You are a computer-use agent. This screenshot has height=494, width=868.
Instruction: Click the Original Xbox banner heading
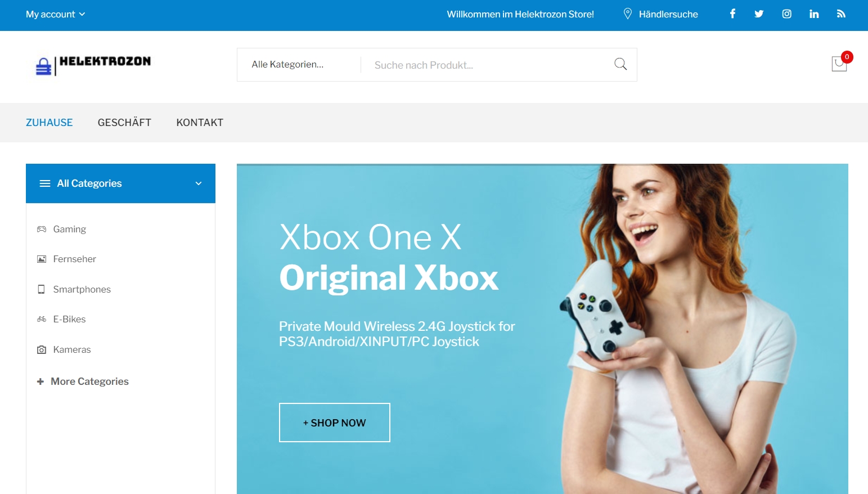tap(389, 278)
